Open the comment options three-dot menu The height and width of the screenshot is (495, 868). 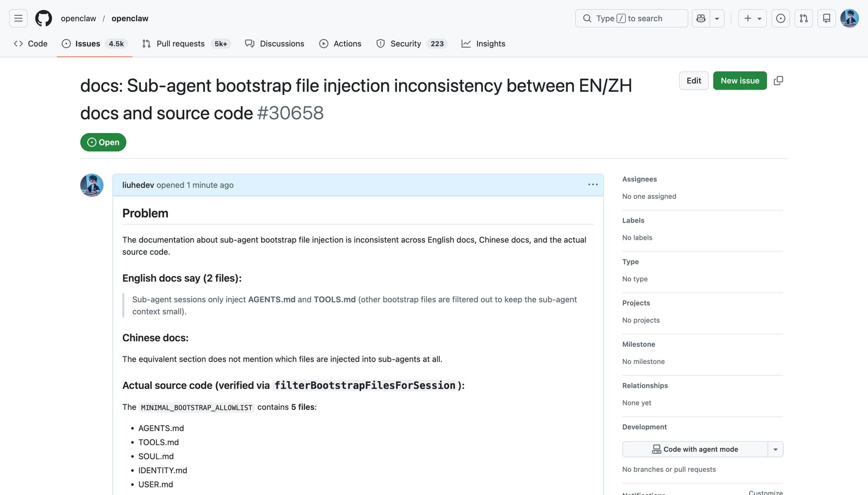click(x=593, y=185)
